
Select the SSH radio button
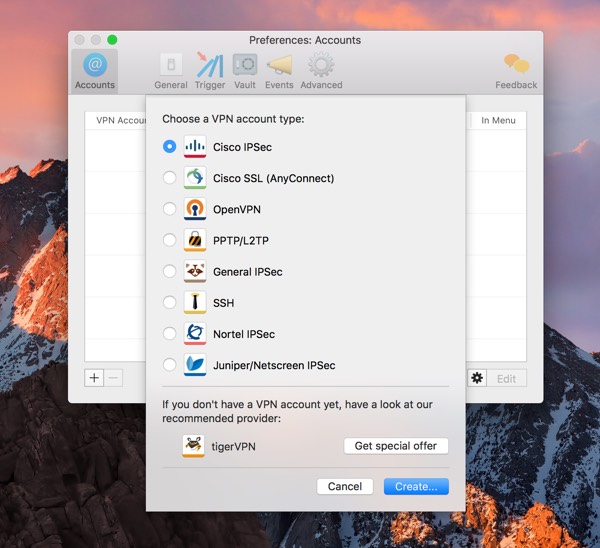(x=170, y=302)
